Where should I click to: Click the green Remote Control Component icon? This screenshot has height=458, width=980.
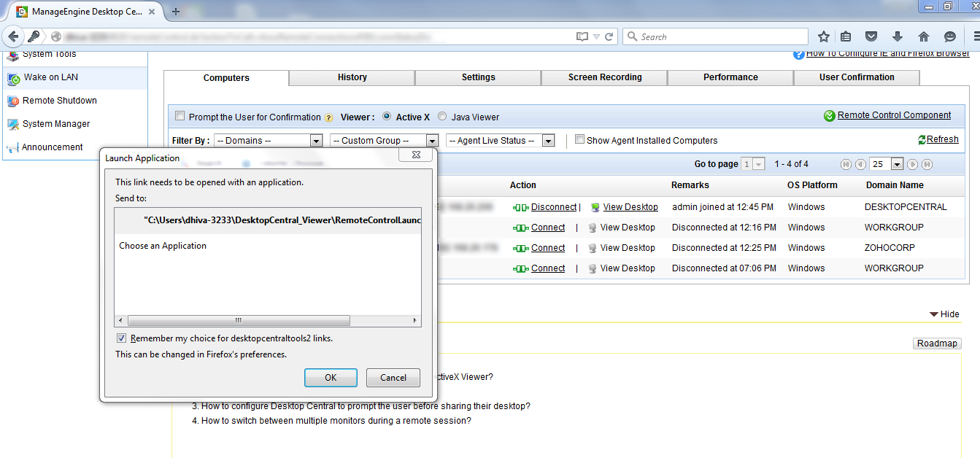(x=829, y=116)
